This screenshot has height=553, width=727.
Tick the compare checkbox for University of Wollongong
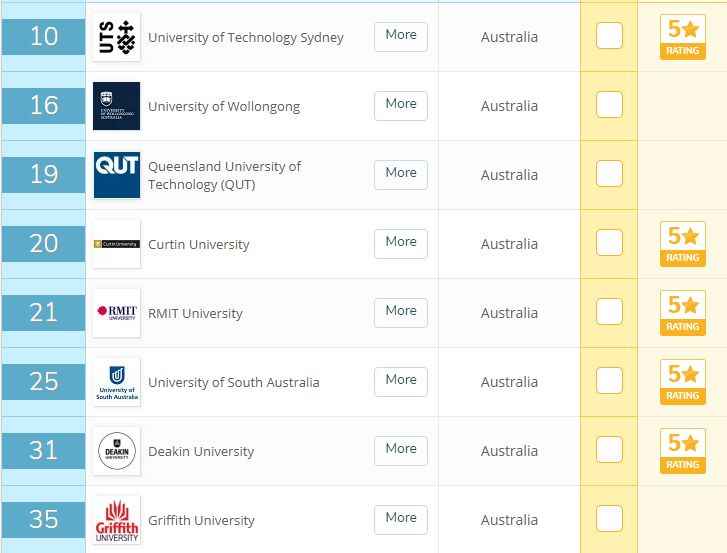pyautogui.click(x=609, y=105)
